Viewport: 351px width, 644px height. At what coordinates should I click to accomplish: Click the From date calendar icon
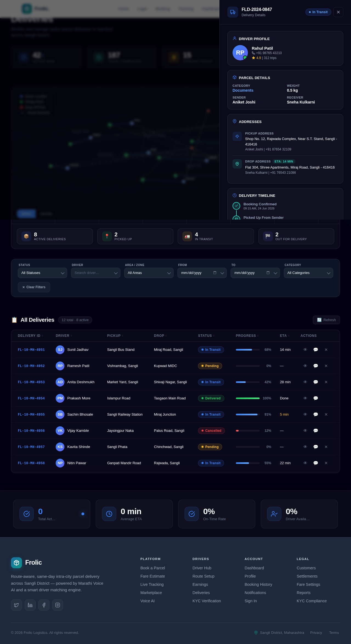click(215, 273)
